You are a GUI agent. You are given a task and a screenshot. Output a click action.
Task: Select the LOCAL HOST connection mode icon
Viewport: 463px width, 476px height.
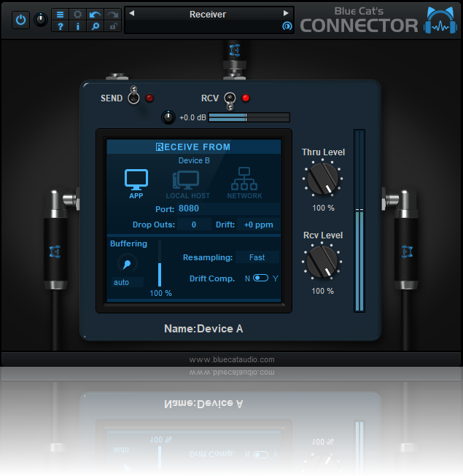187,184
